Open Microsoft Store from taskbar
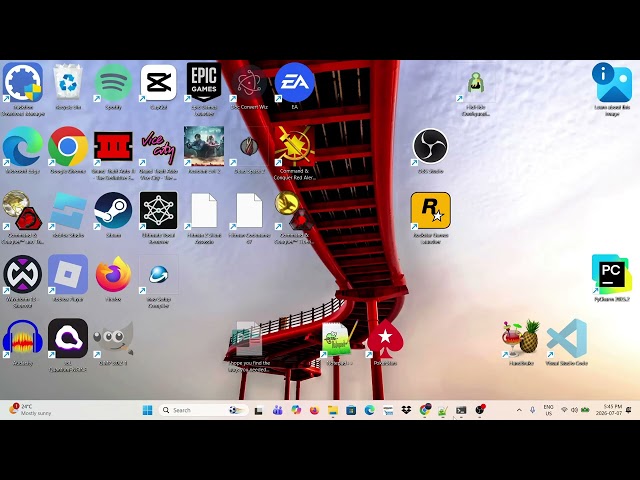640x480 pixels. pyautogui.click(x=351, y=410)
